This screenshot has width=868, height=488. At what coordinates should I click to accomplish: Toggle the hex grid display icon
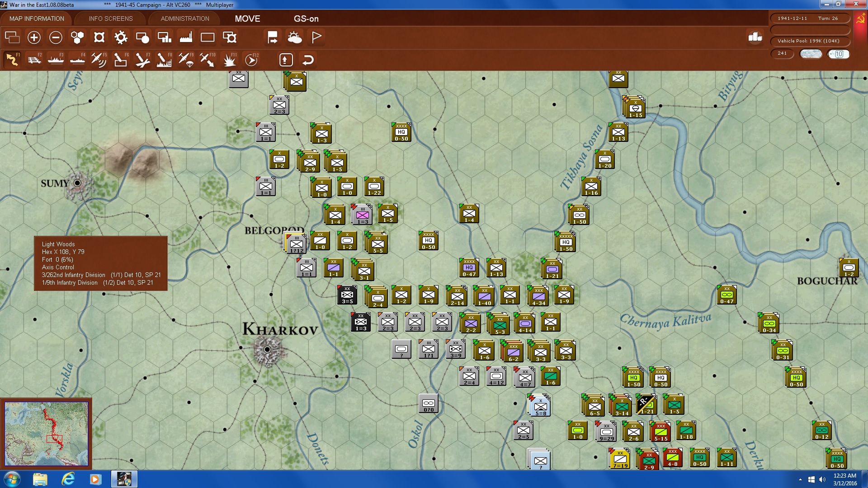click(x=77, y=38)
